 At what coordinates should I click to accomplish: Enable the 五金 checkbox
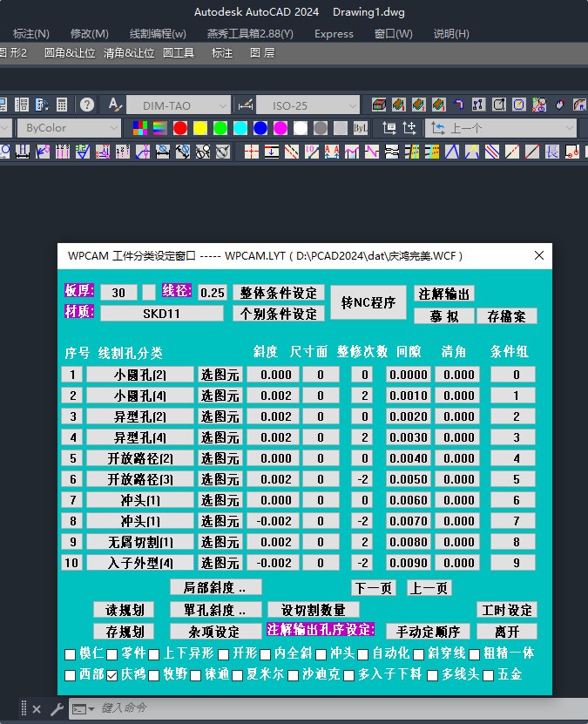(x=489, y=675)
